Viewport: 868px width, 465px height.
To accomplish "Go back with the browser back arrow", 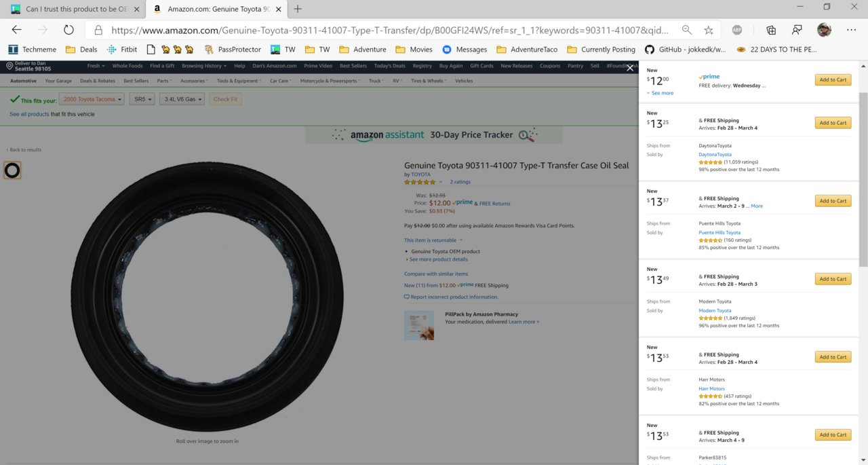I will [17, 30].
